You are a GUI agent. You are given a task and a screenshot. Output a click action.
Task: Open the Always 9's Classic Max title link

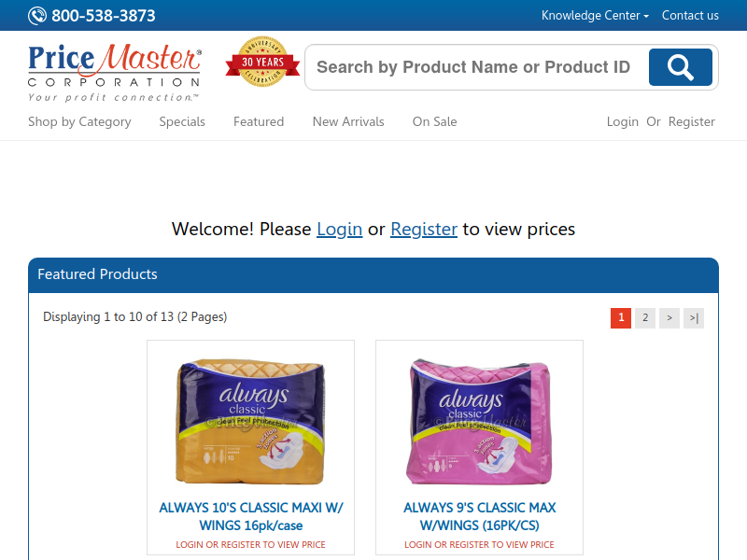[479, 517]
